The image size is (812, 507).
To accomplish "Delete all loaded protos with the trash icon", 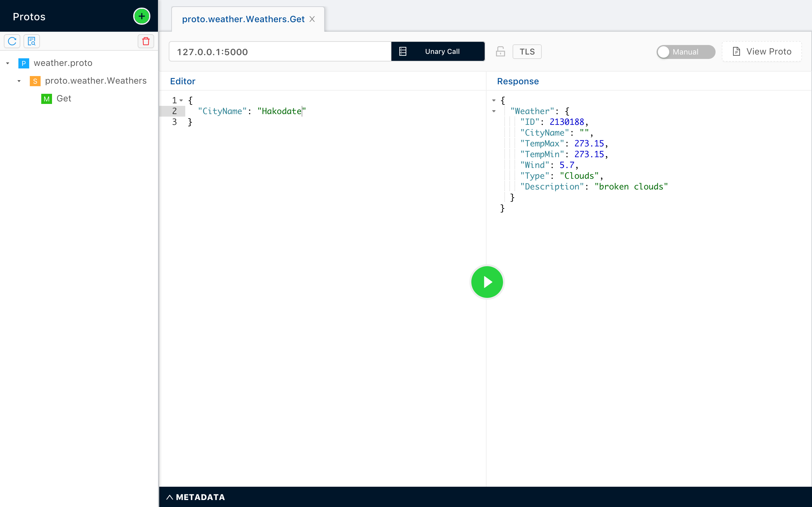I will click(x=146, y=41).
